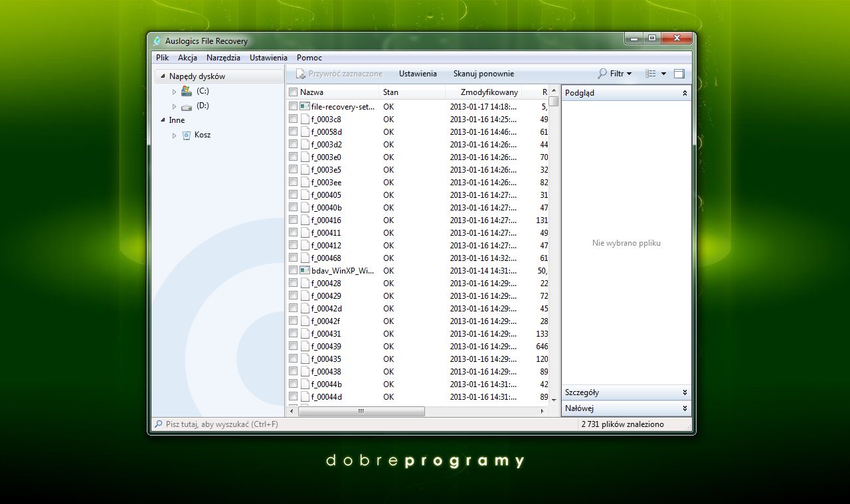
Task: Click Skanuj ponownie to rescan
Action: pos(483,74)
